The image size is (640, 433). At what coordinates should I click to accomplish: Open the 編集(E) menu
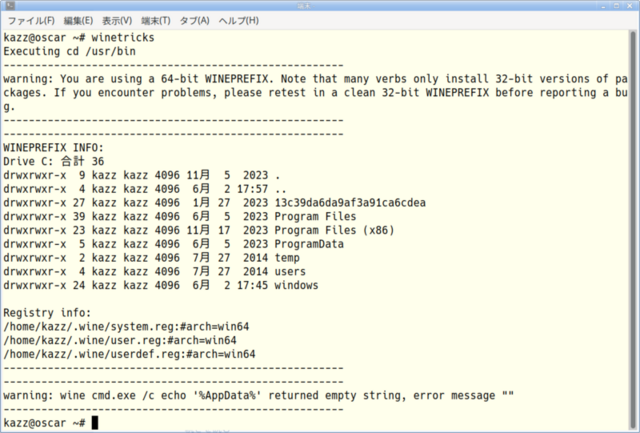[78, 21]
